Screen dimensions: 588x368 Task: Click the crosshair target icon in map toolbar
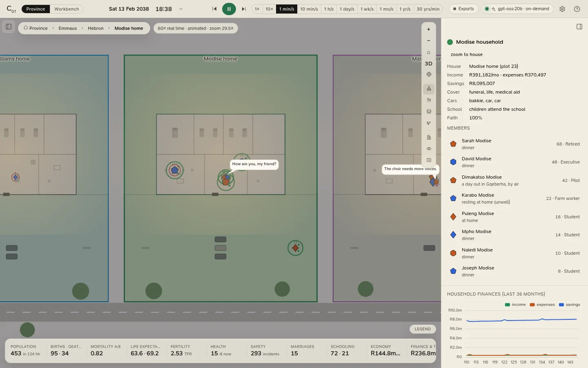(429, 74)
